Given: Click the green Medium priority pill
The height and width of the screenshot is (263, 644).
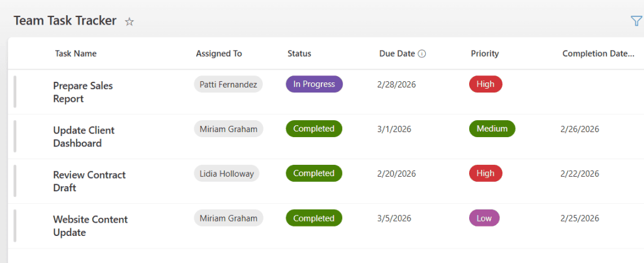Looking at the screenshot, I should [x=492, y=129].
